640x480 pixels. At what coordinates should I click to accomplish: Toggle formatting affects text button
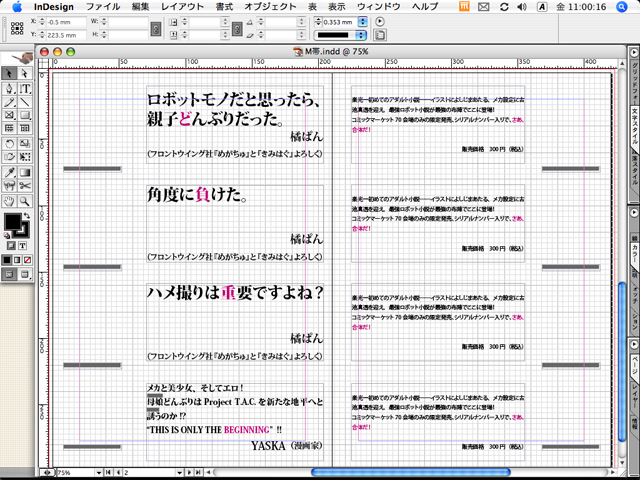pyautogui.click(x=24, y=245)
